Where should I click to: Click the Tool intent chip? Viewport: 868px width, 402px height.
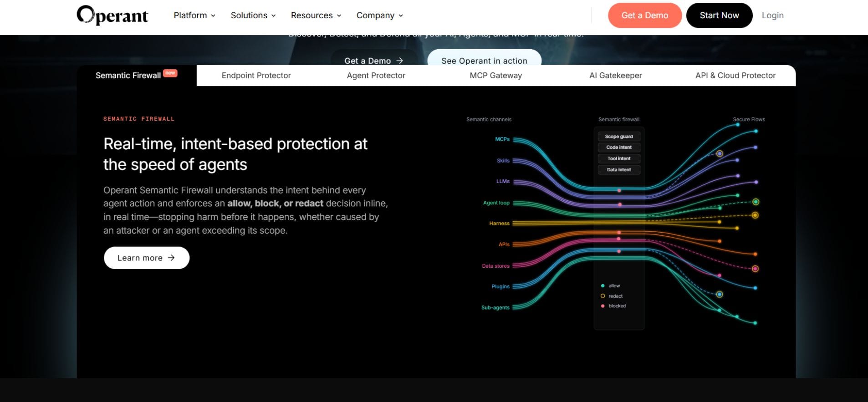tap(619, 158)
